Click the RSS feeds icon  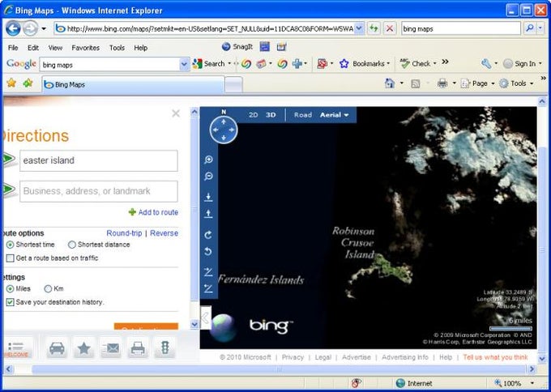(416, 83)
